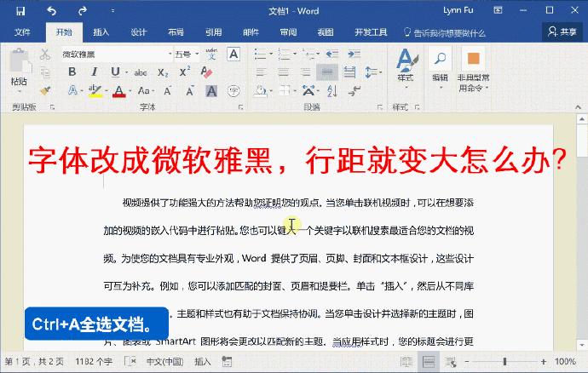Switch to the 开发工具 Developer tab
The image size is (588, 373).
[x=371, y=32]
